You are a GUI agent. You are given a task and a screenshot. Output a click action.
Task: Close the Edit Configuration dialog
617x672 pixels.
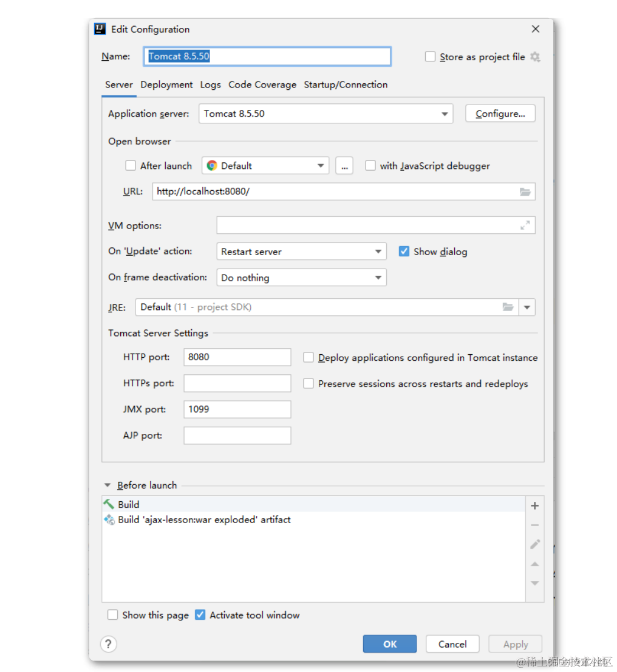(536, 29)
